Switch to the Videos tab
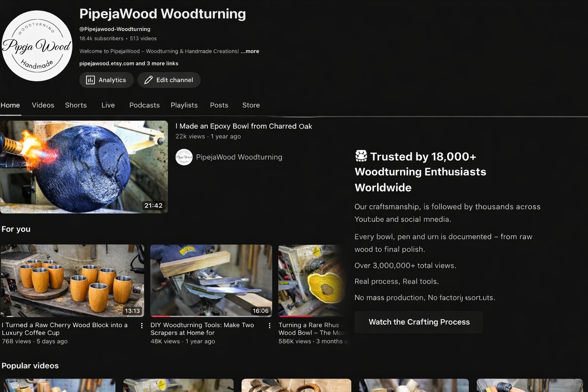Viewport: 588px width, 392px height. [x=43, y=105]
